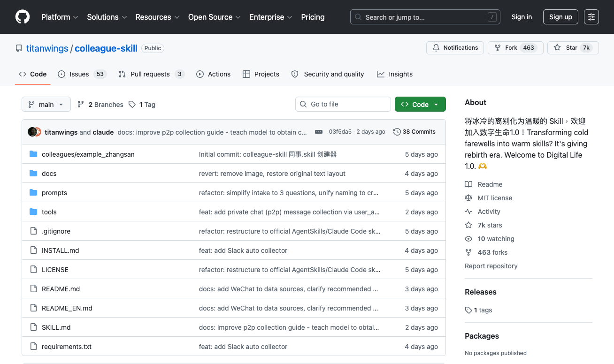Expand commit message ellipsis button
The width and height of the screenshot is (614, 364).
(x=319, y=132)
